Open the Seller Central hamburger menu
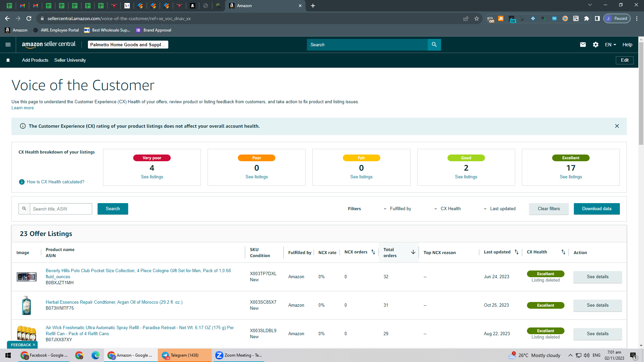 (x=8, y=45)
